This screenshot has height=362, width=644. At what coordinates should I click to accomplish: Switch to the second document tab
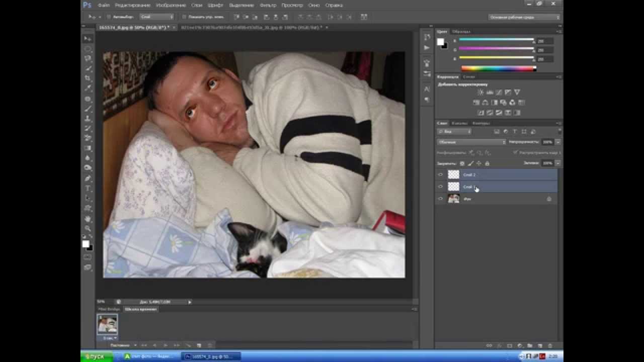pos(254,27)
